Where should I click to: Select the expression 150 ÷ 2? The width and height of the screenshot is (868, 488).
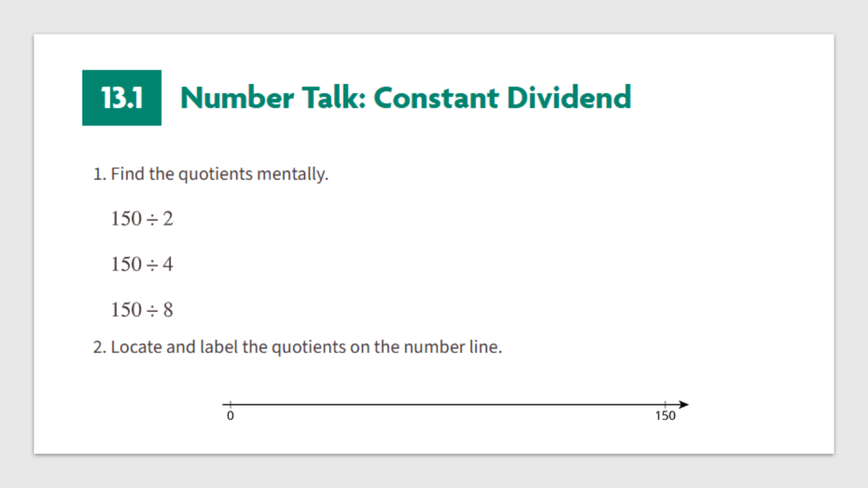tap(142, 218)
